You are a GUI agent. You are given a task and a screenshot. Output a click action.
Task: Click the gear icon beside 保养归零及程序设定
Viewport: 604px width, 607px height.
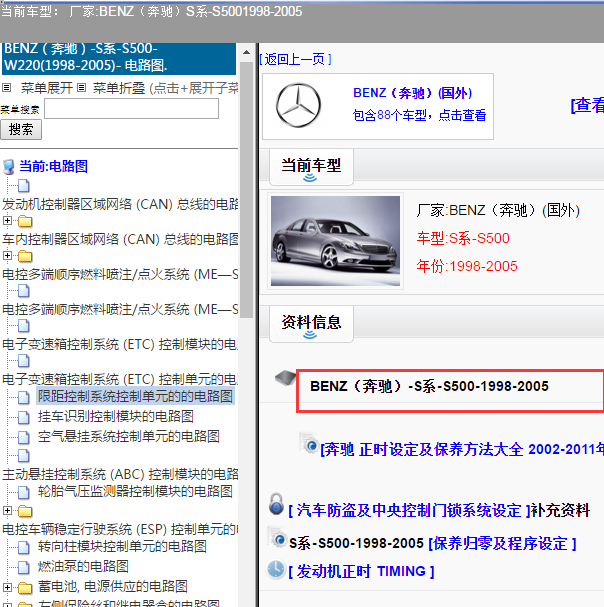tap(278, 538)
